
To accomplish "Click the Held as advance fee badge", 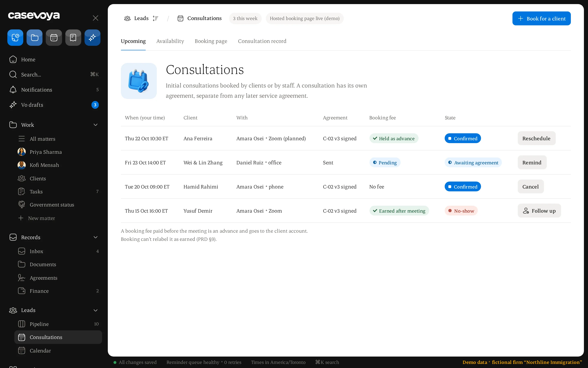I will click(394, 138).
